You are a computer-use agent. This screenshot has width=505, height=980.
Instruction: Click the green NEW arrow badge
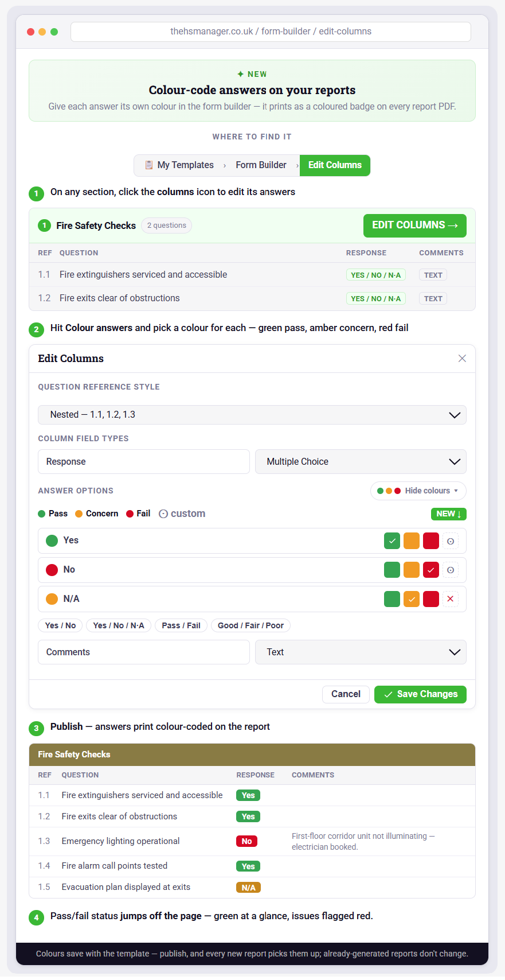click(449, 514)
